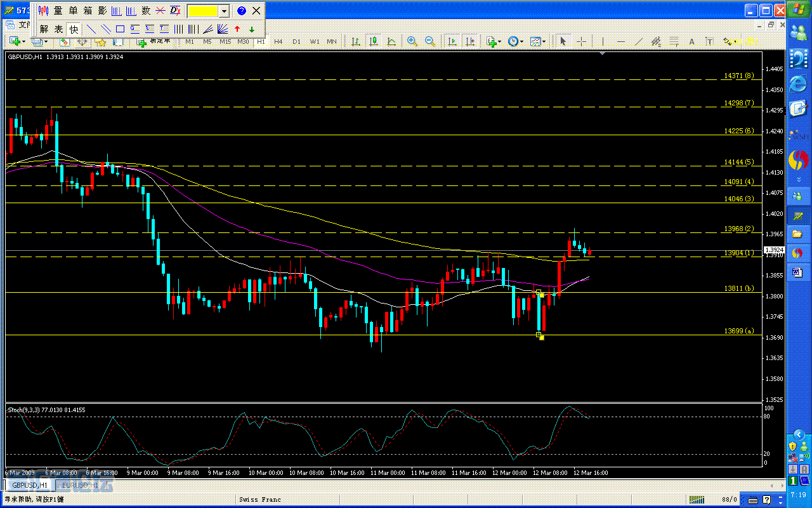
Task: Open the GBPUSD,H1 chart tab
Action: pos(30,486)
